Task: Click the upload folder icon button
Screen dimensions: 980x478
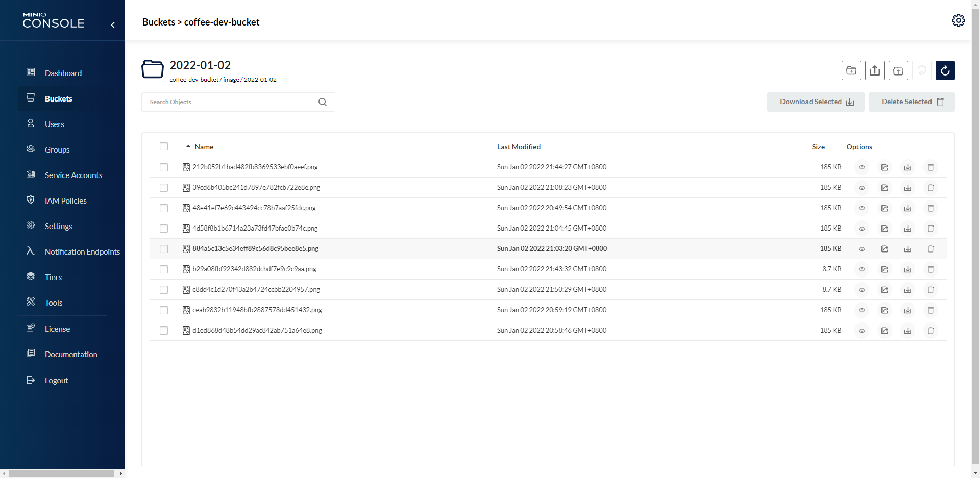Action: [x=898, y=70]
